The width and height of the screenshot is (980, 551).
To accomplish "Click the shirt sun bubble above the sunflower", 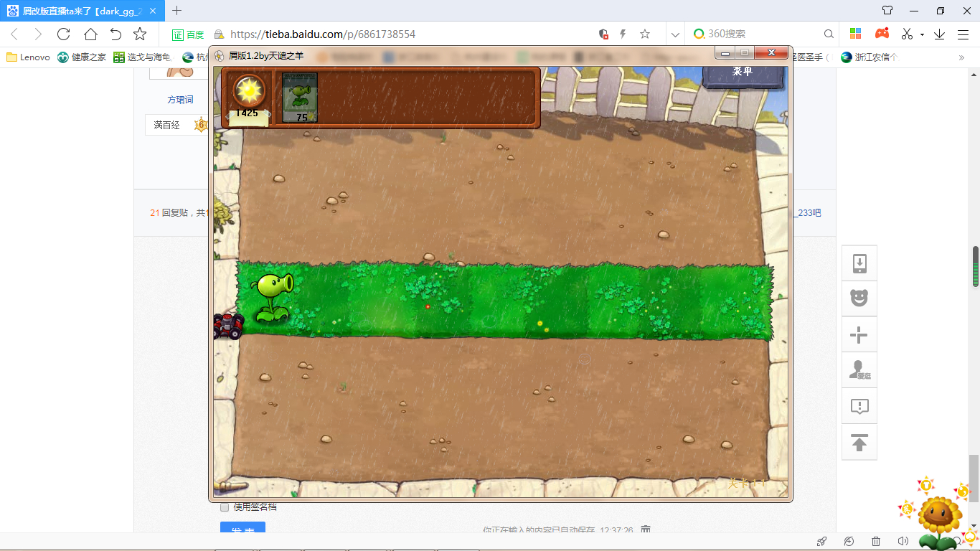I will click(926, 485).
